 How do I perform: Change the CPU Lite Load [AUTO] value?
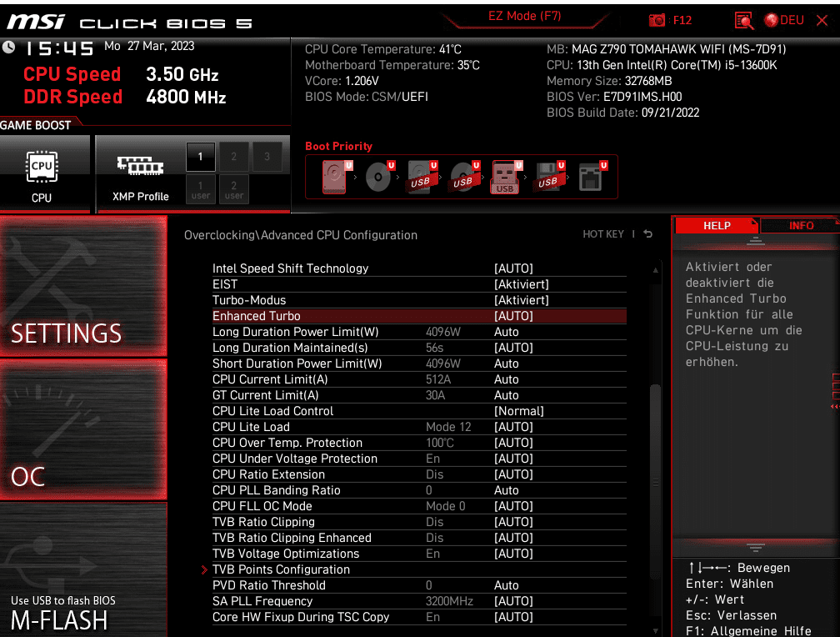point(513,427)
